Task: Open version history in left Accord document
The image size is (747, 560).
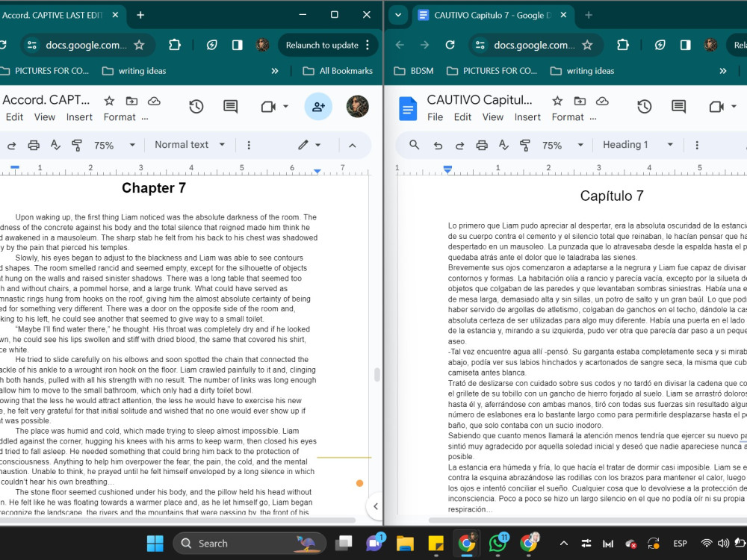Action: tap(196, 107)
